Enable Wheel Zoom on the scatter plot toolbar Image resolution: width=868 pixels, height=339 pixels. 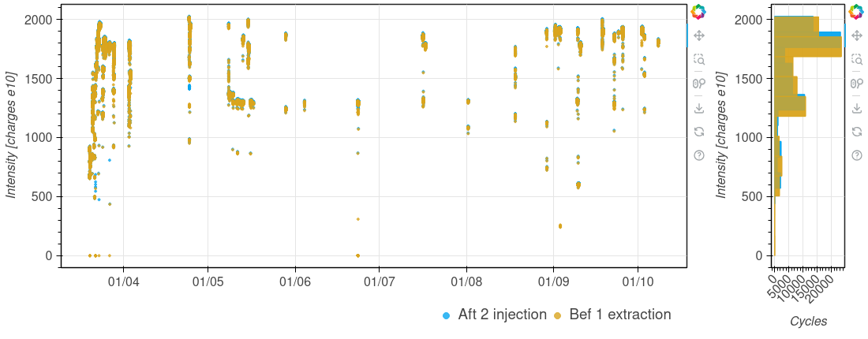pos(698,84)
